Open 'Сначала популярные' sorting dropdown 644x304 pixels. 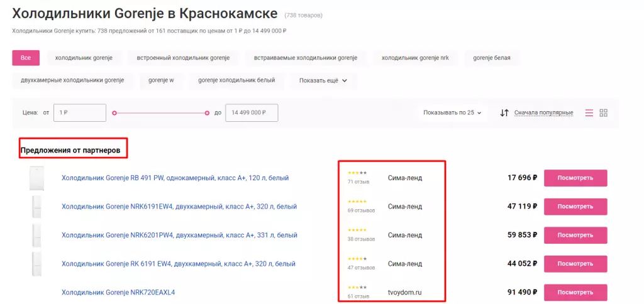click(x=543, y=113)
